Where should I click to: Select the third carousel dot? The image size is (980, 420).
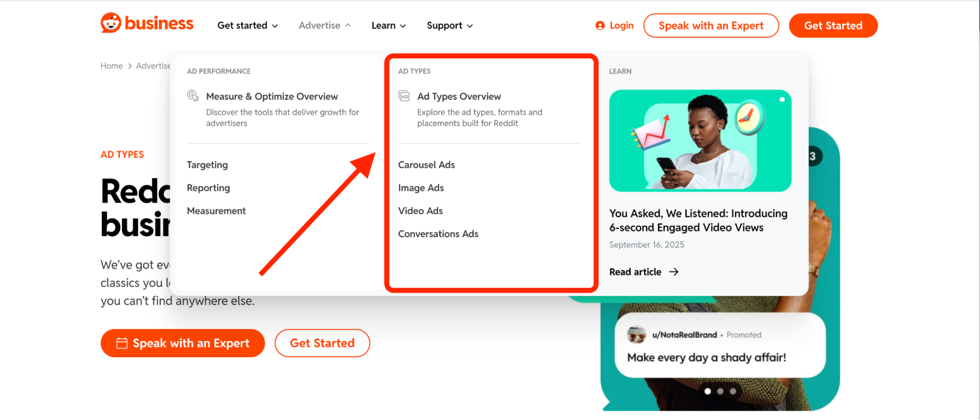(732, 391)
